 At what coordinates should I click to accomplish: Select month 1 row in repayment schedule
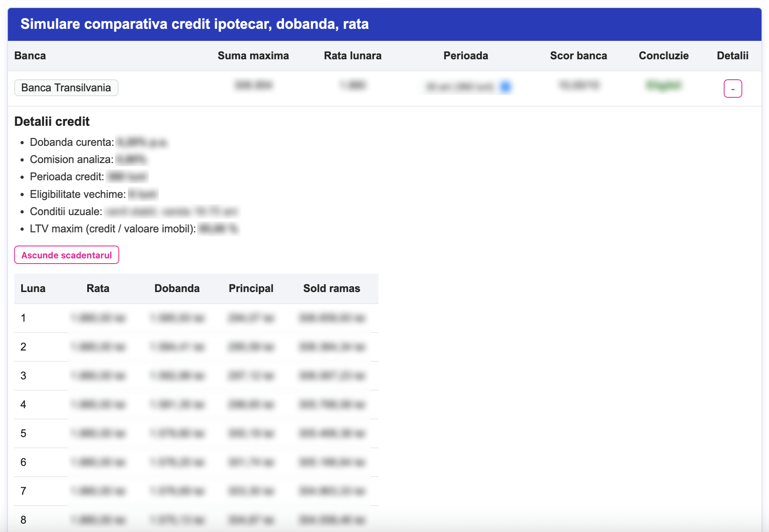(x=23, y=318)
